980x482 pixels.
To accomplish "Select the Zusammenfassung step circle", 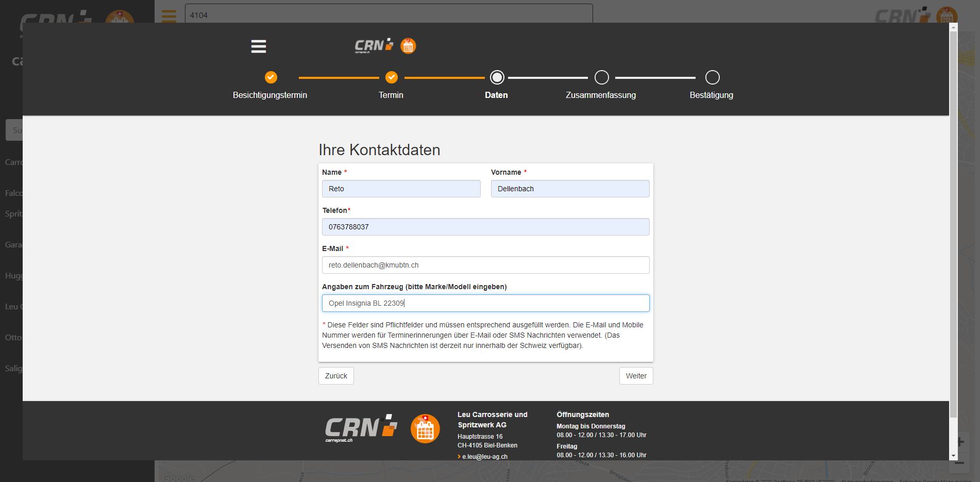I will click(601, 77).
